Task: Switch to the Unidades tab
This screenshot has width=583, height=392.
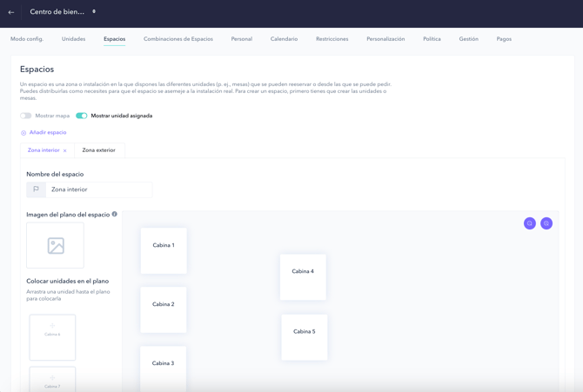Action: click(74, 38)
